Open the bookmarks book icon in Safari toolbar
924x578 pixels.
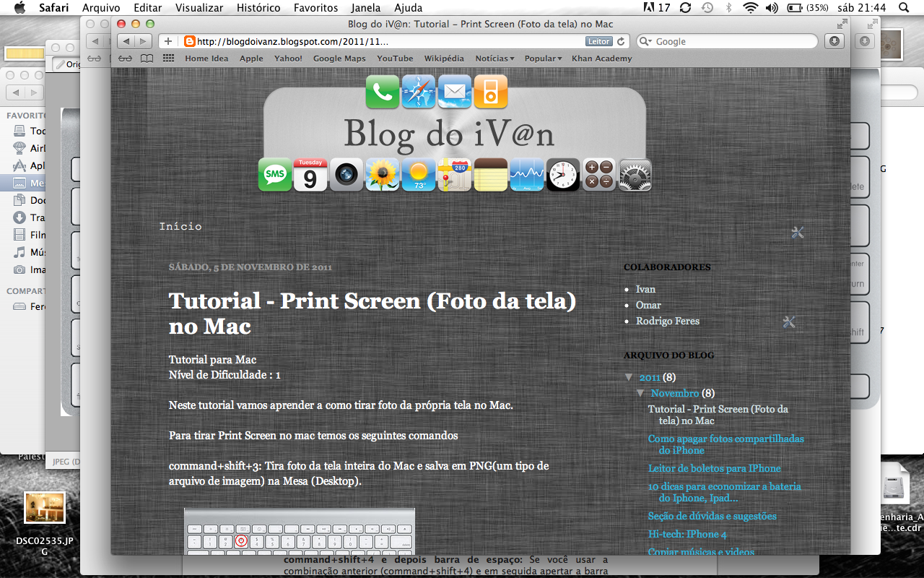(147, 58)
